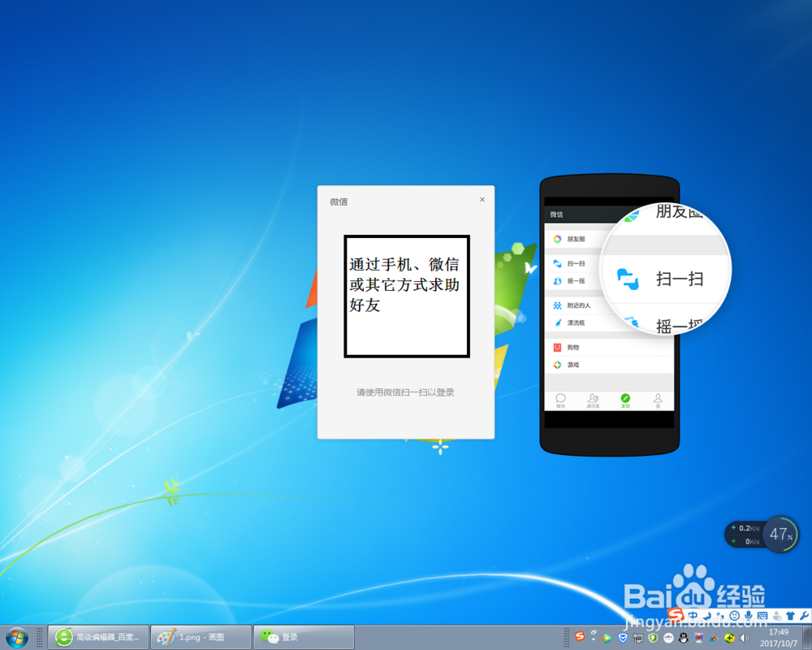The image size is (812, 650).
Task: Click the green plus circle tray icon
Action: [x=729, y=638]
